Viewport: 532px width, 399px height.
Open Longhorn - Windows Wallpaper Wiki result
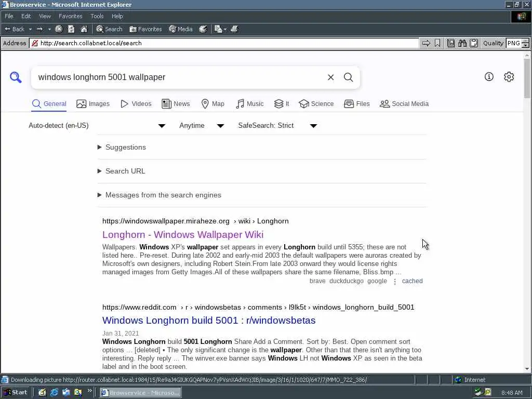click(183, 234)
